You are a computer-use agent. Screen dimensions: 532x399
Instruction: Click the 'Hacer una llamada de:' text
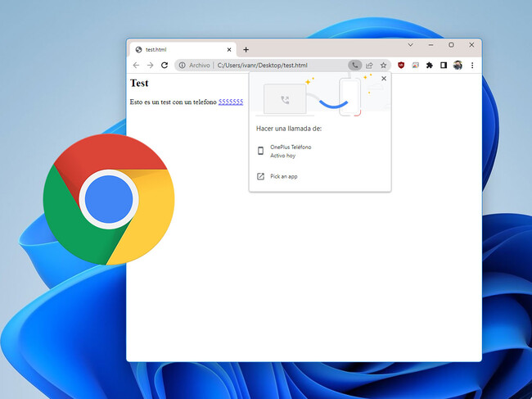pos(289,129)
